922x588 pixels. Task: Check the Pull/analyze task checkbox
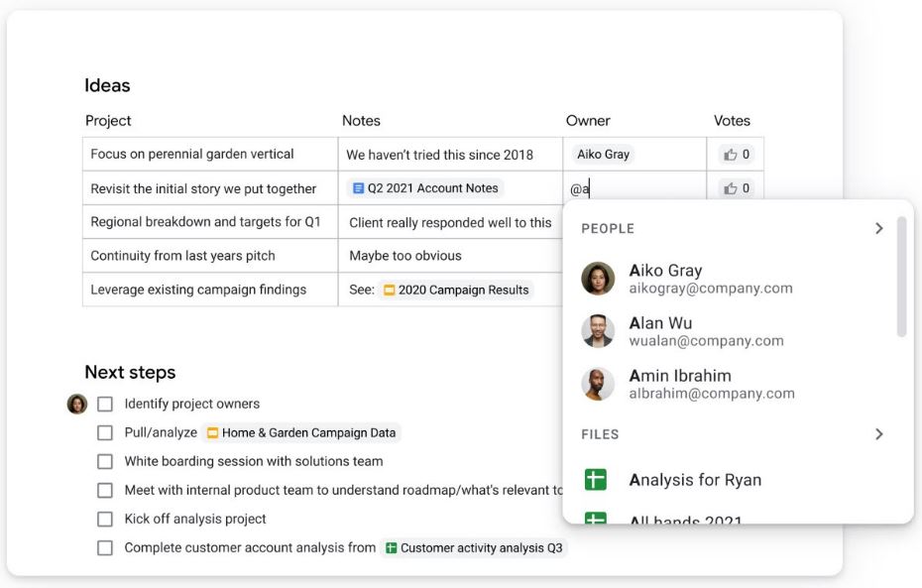(x=105, y=432)
